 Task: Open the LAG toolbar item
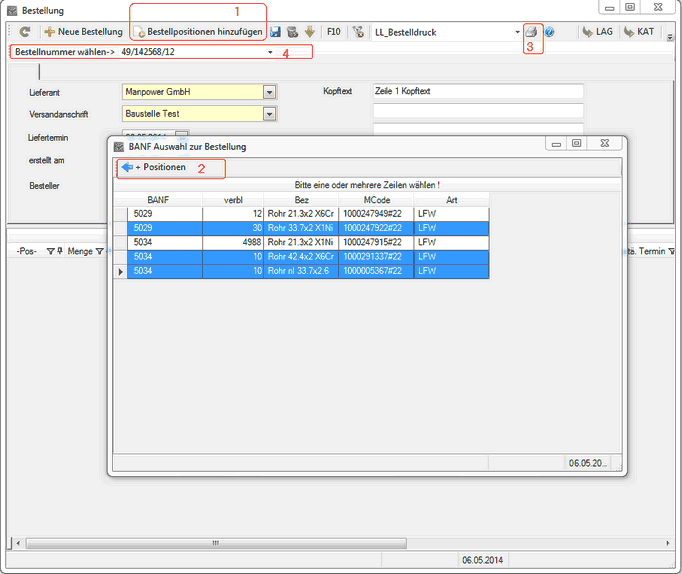click(x=597, y=32)
